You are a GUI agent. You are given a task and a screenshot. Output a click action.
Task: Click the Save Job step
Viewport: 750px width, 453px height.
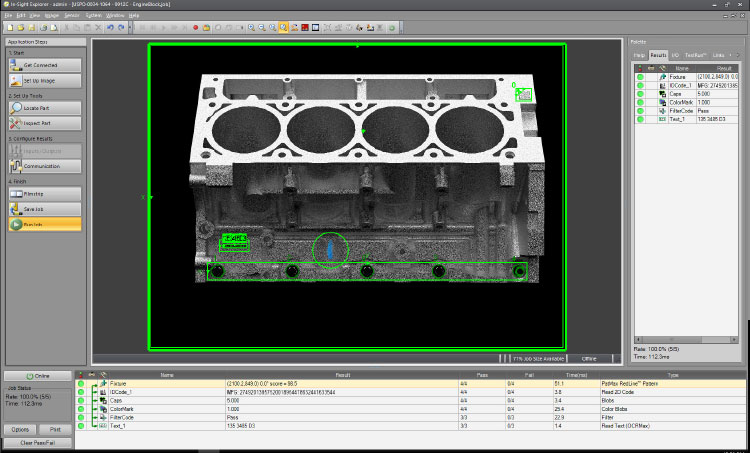pos(43,209)
